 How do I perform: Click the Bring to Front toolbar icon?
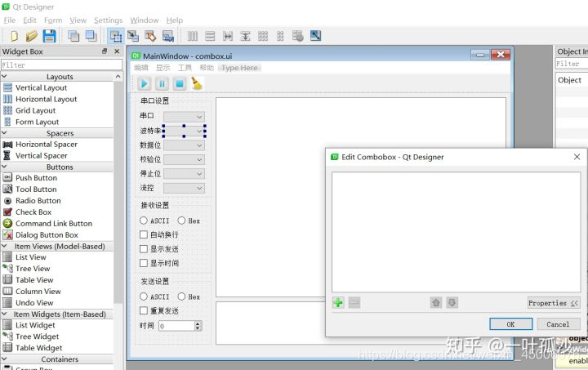tap(91, 36)
